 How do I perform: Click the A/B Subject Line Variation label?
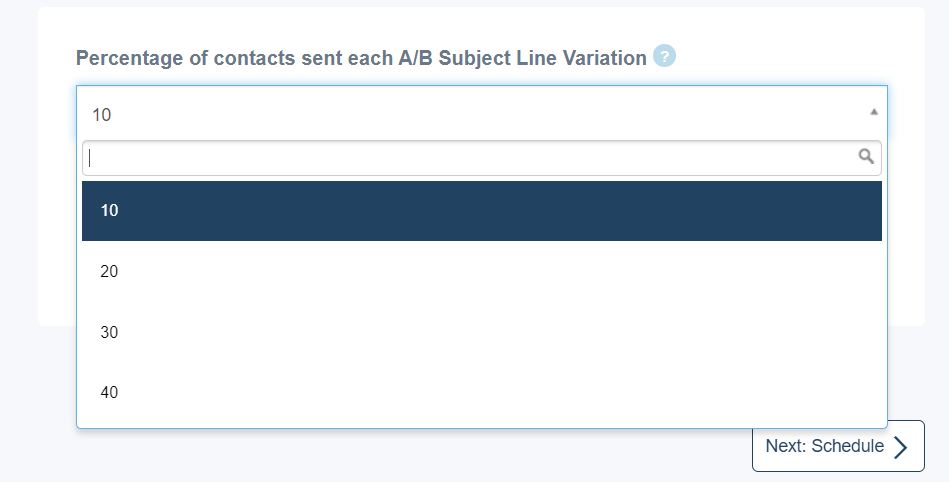tap(361, 58)
